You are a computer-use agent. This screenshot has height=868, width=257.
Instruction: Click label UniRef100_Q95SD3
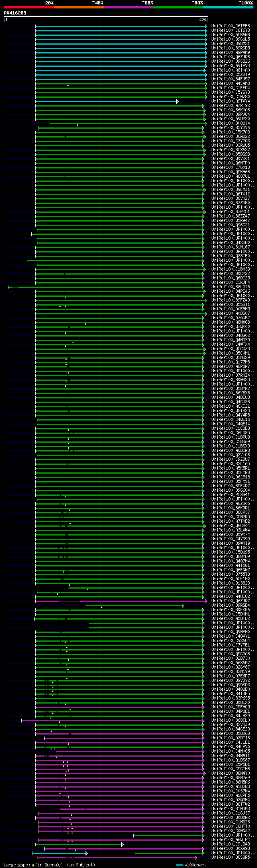(x=230, y=685)
